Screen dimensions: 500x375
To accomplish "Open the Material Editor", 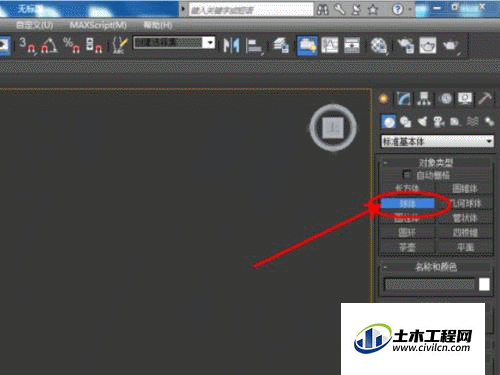I will pyautogui.click(x=379, y=45).
